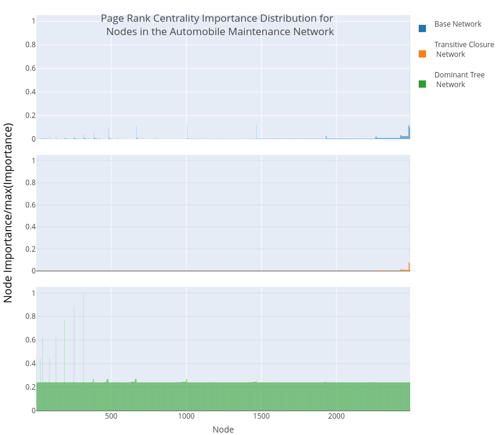
Task: Click the orange bar at far right
Action: (x=409, y=267)
